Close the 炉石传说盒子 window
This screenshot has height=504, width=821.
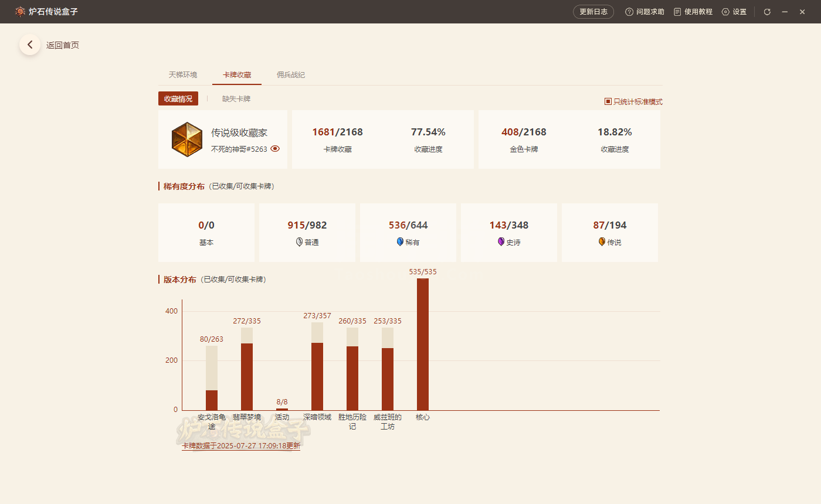click(803, 12)
